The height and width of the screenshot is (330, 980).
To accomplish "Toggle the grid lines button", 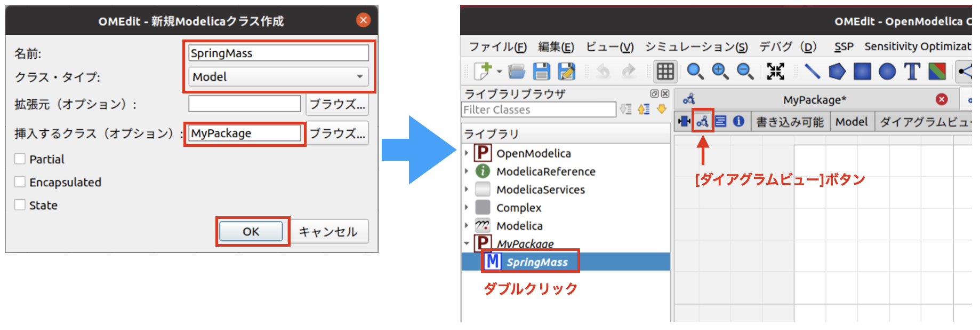I will (665, 71).
